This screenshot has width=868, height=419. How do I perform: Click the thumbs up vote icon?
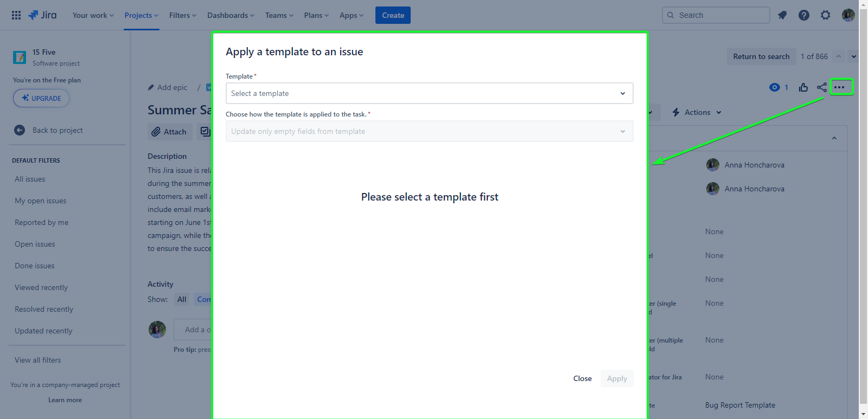[x=803, y=87]
